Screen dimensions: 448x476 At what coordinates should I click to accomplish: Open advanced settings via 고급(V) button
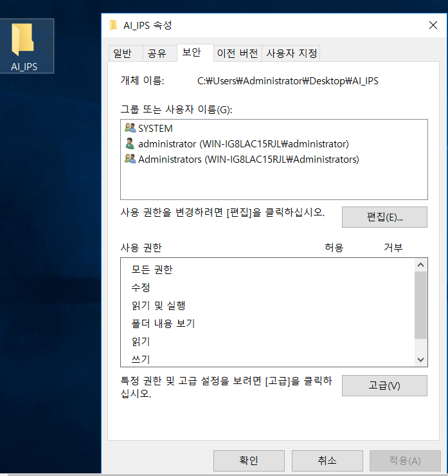point(384,385)
